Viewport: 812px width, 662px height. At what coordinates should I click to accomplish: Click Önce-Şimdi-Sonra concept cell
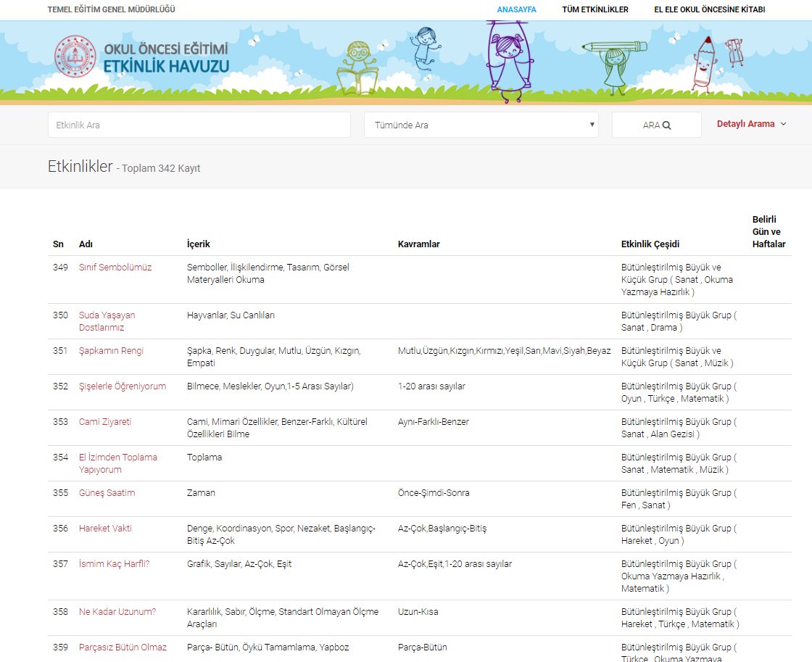pos(434,492)
